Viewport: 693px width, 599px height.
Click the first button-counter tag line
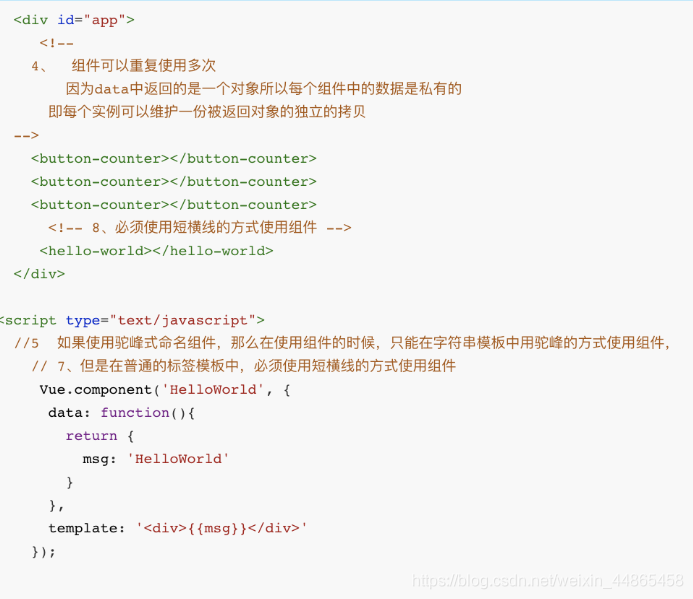pyautogui.click(x=174, y=159)
